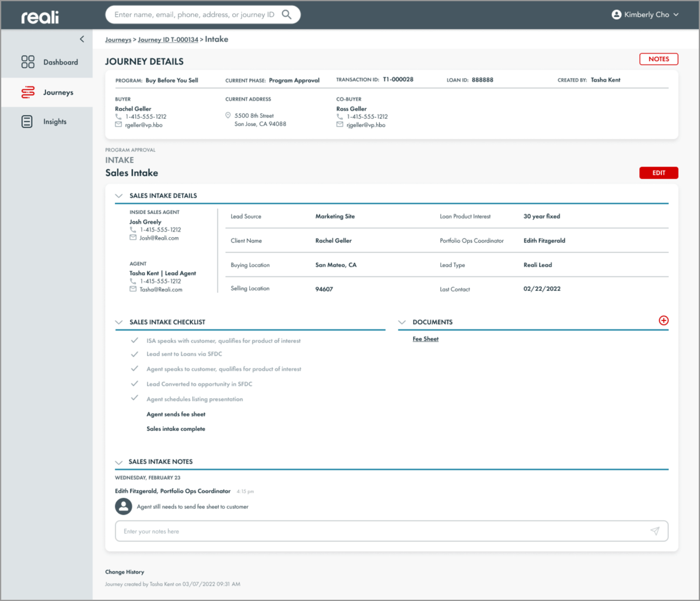Image resolution: width=700 pixels, height=601 pixels.
Task: Click the NOTES button
Action: click(x=659, y=59)
